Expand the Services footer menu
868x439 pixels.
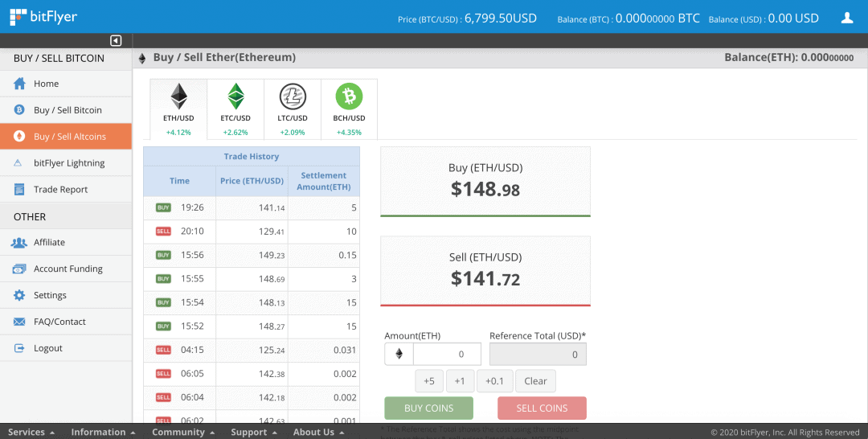tap(31, 432)
